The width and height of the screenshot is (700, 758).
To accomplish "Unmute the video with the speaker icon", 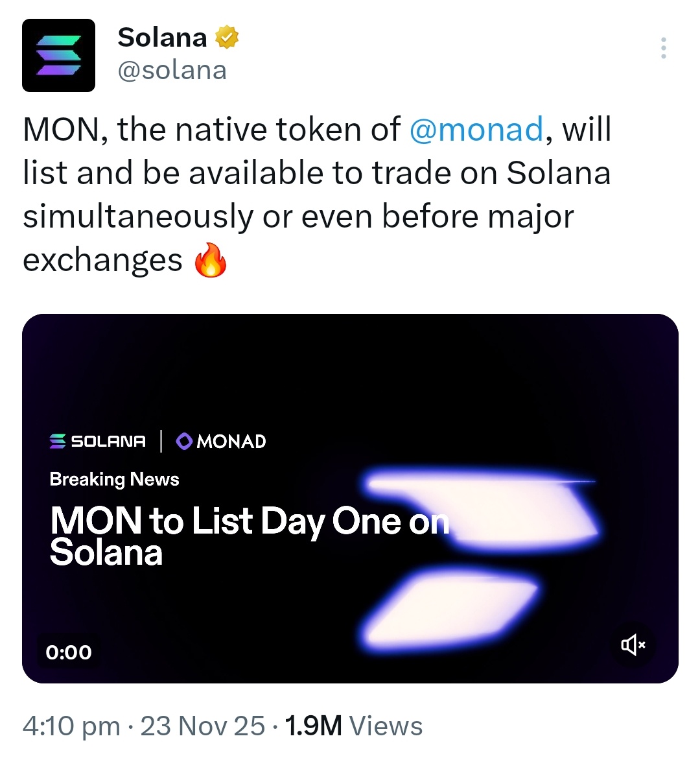I will click(x=633, y=645).
